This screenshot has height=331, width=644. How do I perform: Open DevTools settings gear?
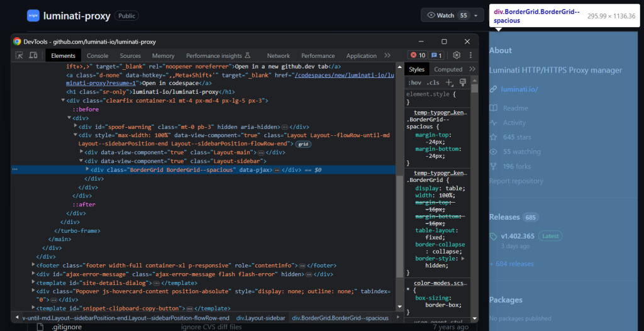(457, 55)
